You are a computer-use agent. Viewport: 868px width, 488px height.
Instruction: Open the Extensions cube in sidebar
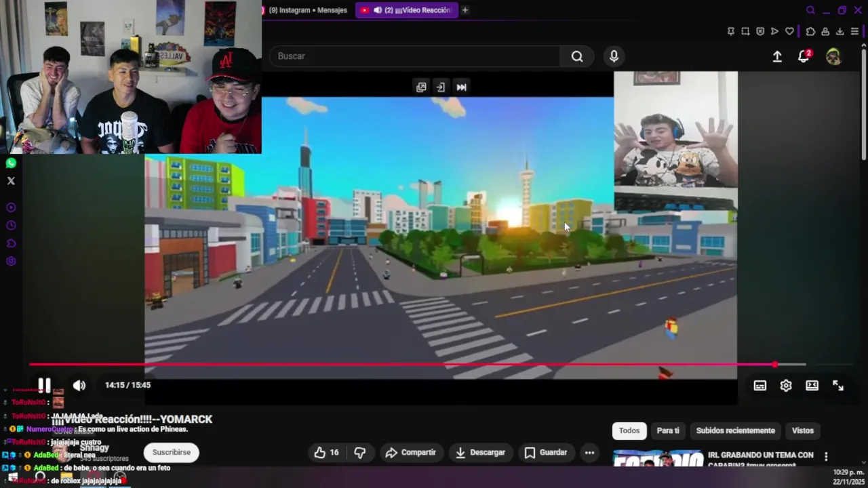pyautogui.click(x=11, y=243)
